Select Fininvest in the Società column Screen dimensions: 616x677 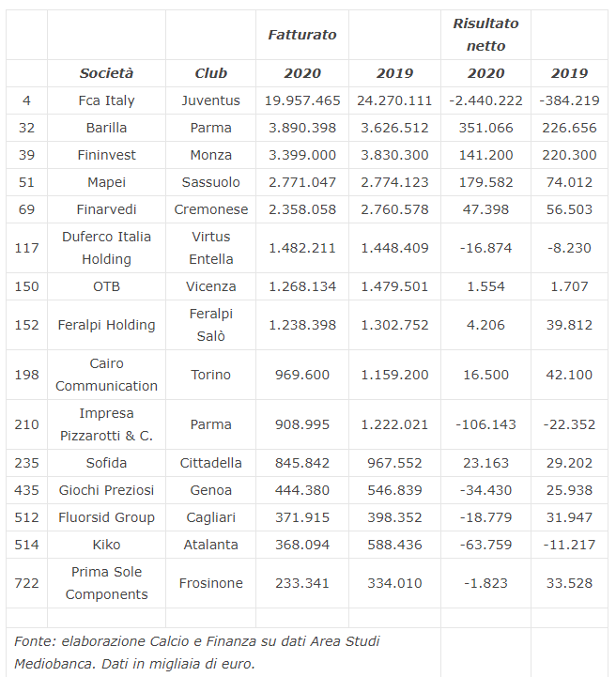coord(106,155)
